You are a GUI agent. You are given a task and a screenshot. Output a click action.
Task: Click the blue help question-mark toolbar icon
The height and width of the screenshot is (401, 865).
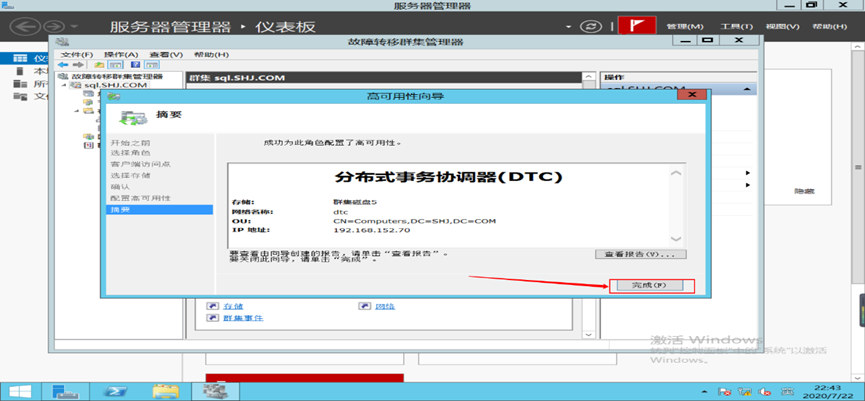coord(135,65)
